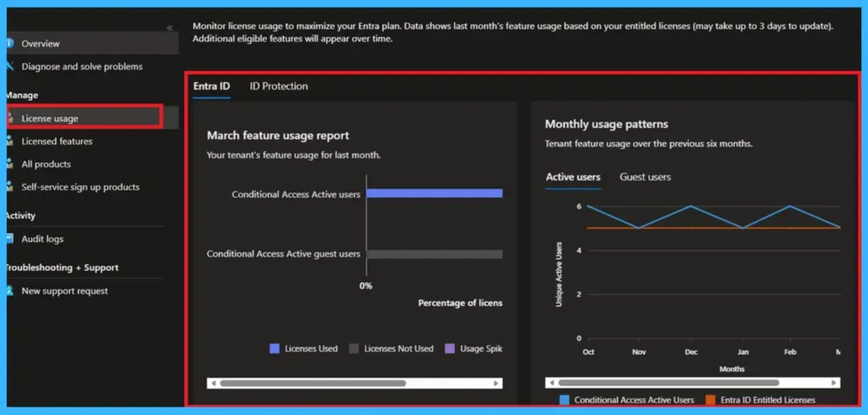This screenshot has height=415, width=868.
Task: Toggle the Usage Spike legend swatch
Action: pos(449,349)
